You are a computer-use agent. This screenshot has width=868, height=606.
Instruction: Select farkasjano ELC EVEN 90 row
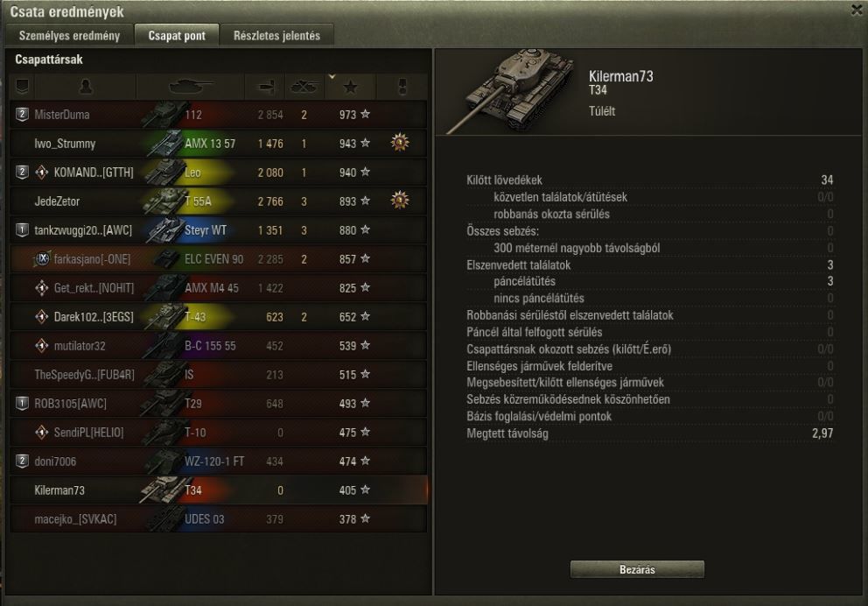point(219,259)
